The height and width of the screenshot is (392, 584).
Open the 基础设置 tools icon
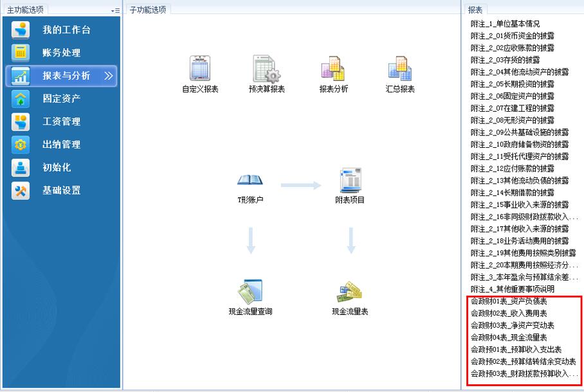click(21, 191)
